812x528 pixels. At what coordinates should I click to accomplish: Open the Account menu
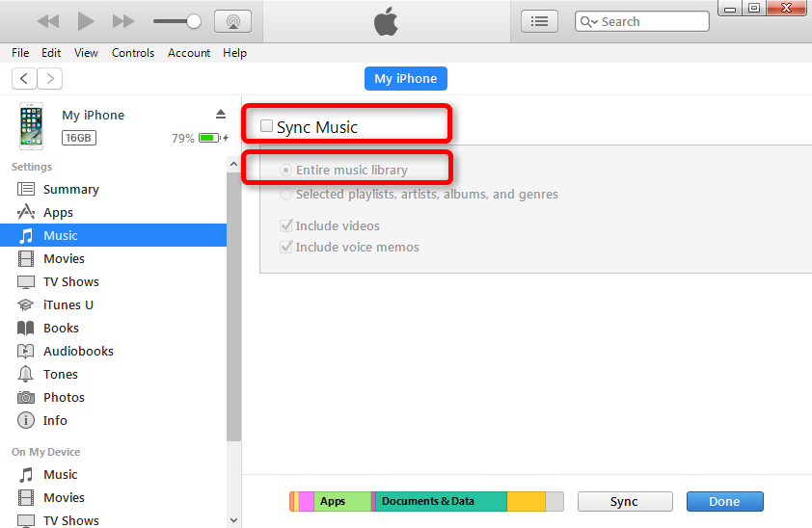coord(188,53)
